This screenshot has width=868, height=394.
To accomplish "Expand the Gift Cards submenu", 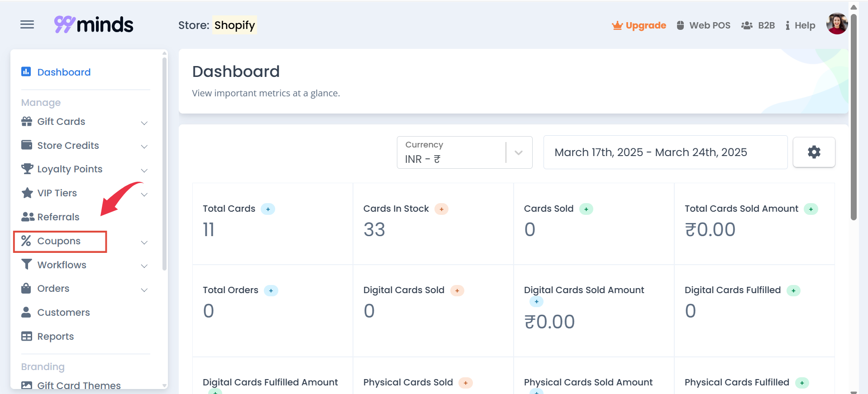I will point(144,123).
